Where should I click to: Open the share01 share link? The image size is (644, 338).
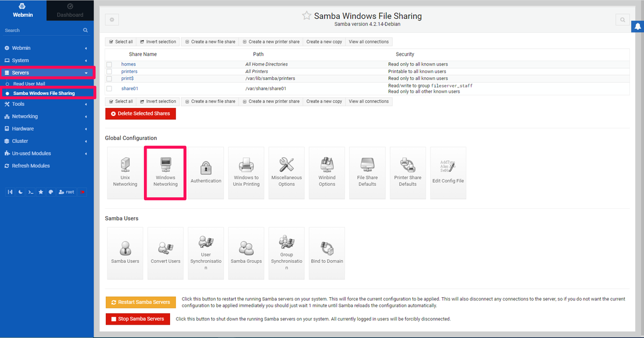coord(130,89)
